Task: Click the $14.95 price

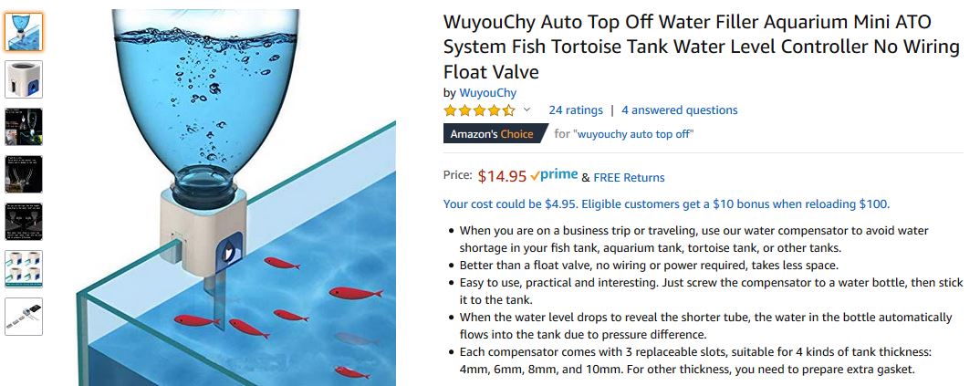Action: point(502,176)
